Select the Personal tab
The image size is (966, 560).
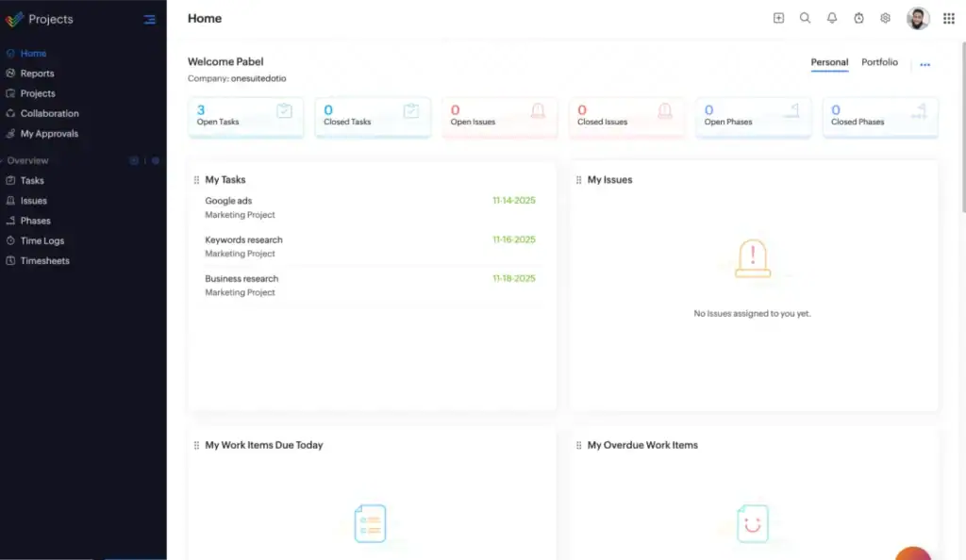click(829, 61)
